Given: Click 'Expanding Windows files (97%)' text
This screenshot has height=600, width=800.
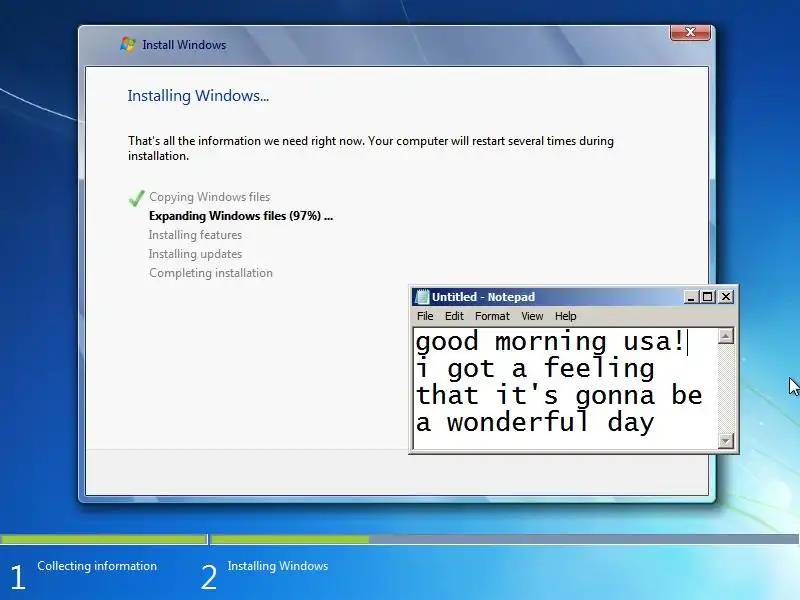Looking at the screenshot, I should (x=241, y=216).
